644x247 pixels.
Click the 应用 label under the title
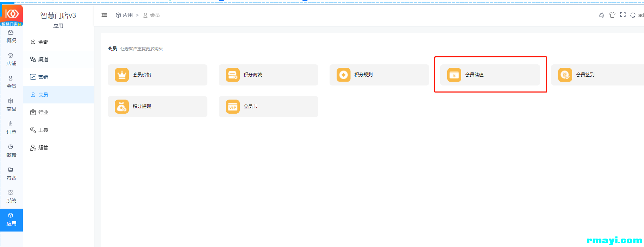(x=58, y=26)
